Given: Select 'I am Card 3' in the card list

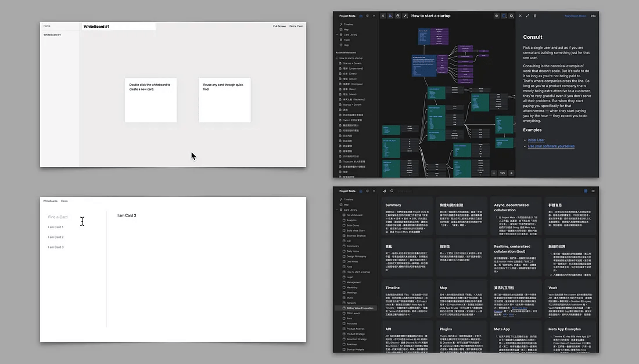Looking at the screenshot, I should point(56,247).
